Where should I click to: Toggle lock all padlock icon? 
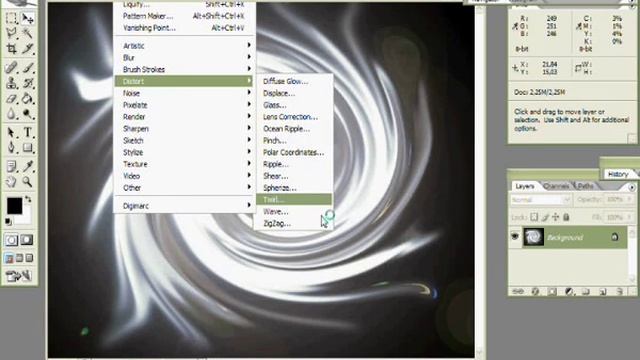click(566, 217)
